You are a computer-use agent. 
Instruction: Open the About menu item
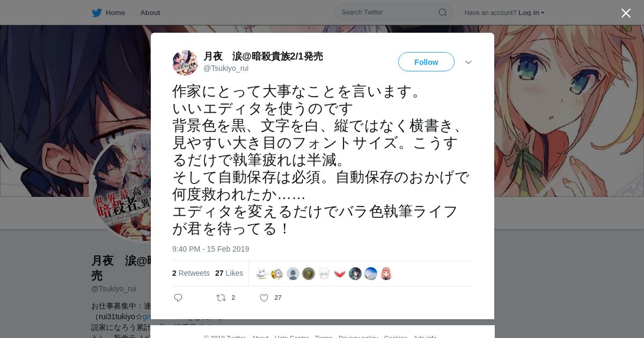(150, 12)
